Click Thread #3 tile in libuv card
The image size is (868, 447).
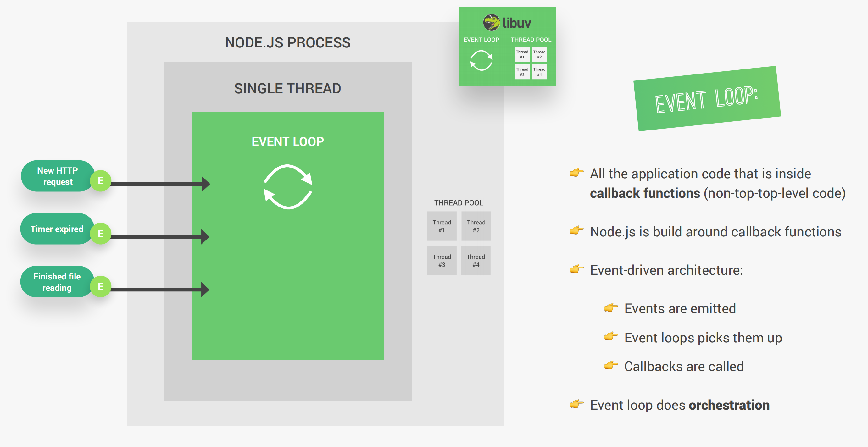pos(522,72)
